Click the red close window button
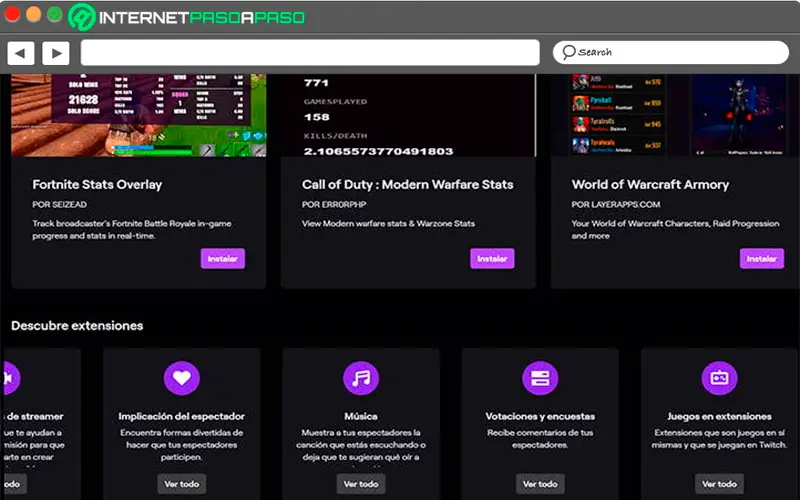This screenshot has height=500, width=800. click(x=12, y=14)
